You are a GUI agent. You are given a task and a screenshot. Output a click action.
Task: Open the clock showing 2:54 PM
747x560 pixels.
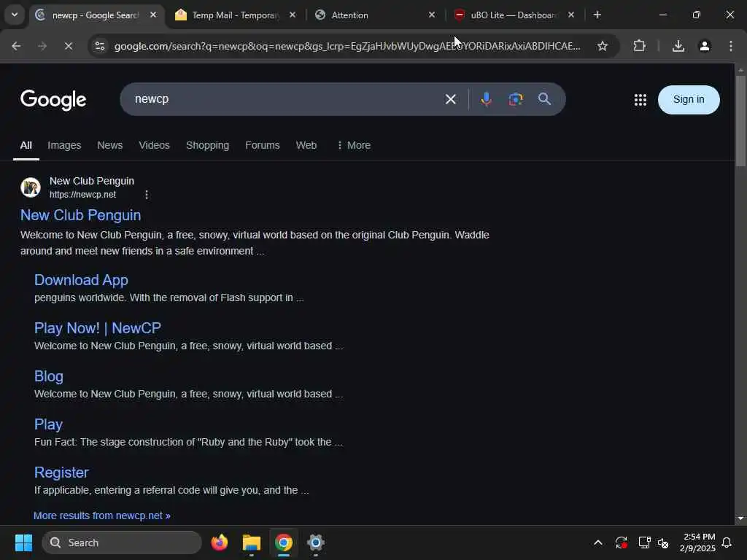click(698, 542)
